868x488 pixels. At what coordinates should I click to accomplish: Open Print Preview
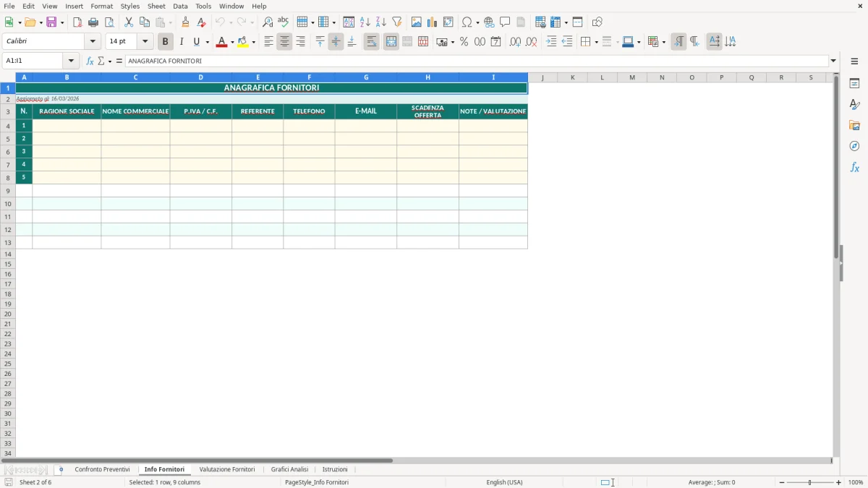(109, 22)
